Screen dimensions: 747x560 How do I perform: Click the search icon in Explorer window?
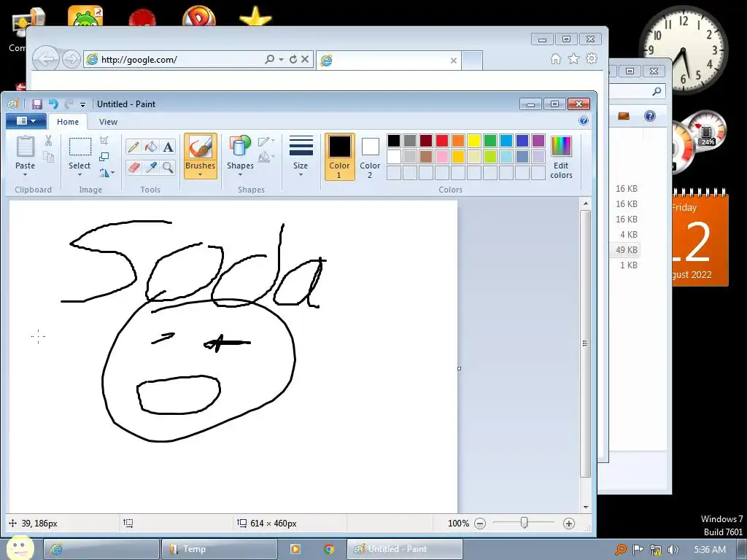coord(657,91)
